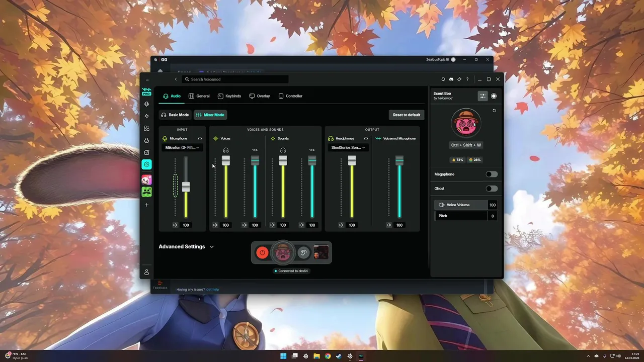Mute the Sounds headphones channel
The image size is (644, 362).
[x=272, y=225]
